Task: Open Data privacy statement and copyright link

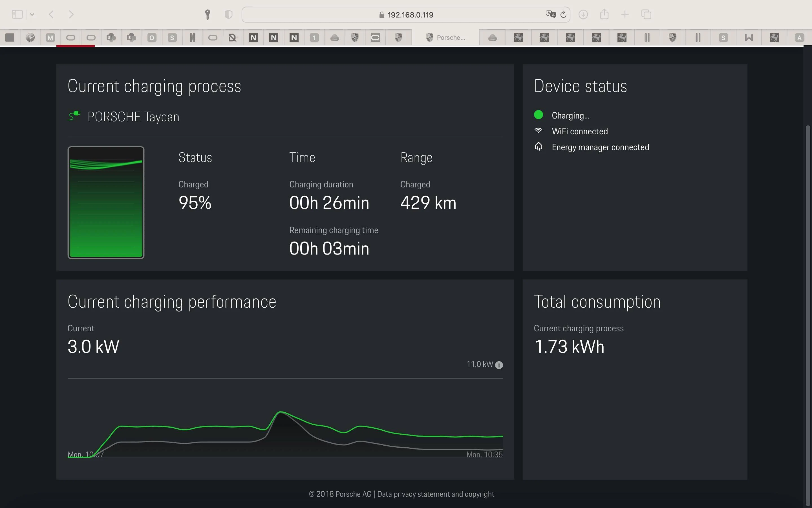Action: (436, 494)
